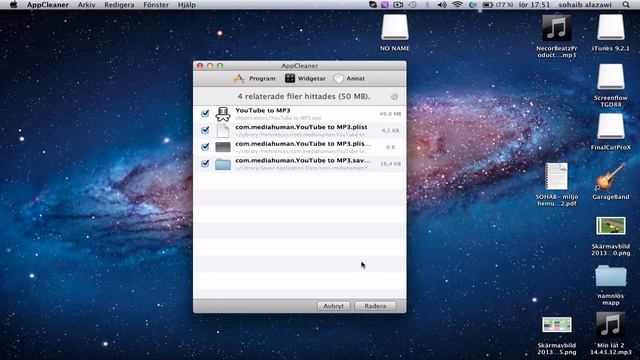Viewport: 640px width, 360px height.
Task: Select the namnlös mapp folder icon
Action: click(611, 276)
